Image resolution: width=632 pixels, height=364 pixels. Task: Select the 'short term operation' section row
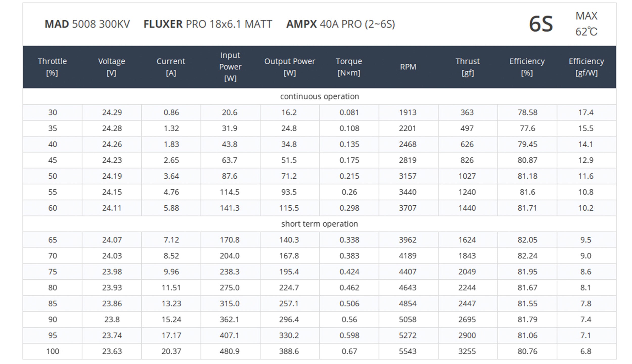click(319, 224)
